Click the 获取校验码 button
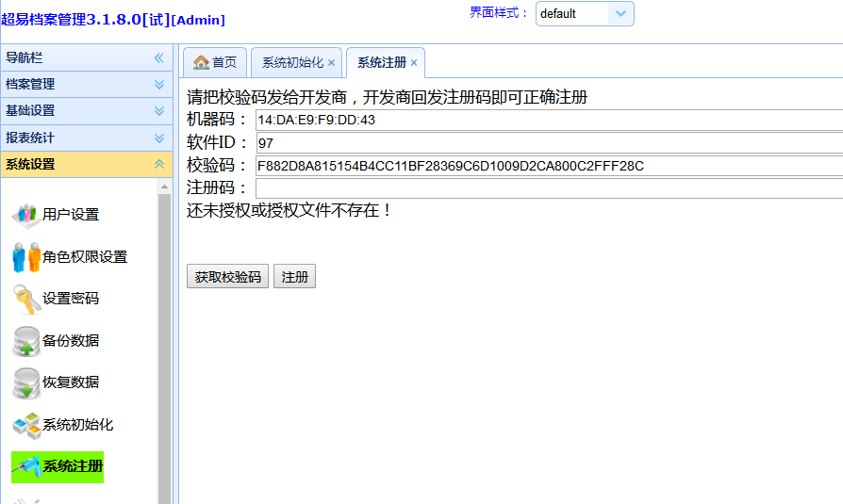Screen dimensions: 843x504 (227, 276)
